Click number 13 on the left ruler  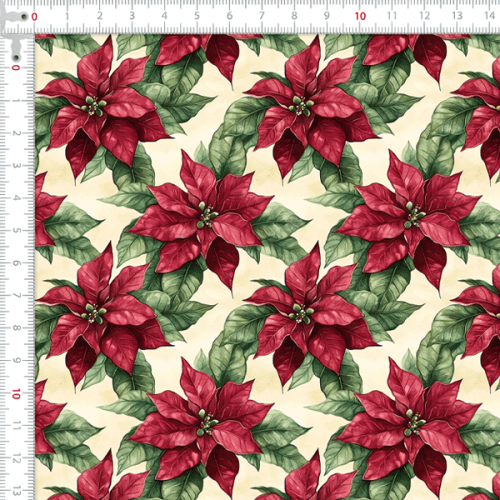(16, 491)
